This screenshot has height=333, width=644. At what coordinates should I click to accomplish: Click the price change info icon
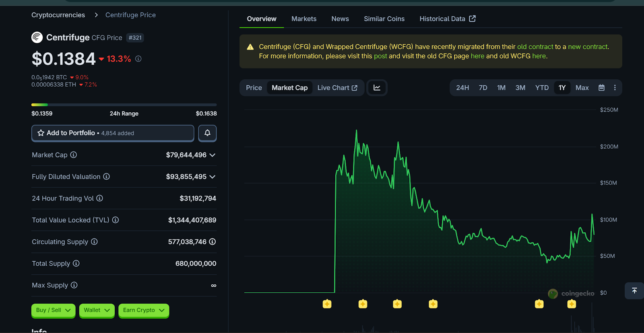(138, 59)
